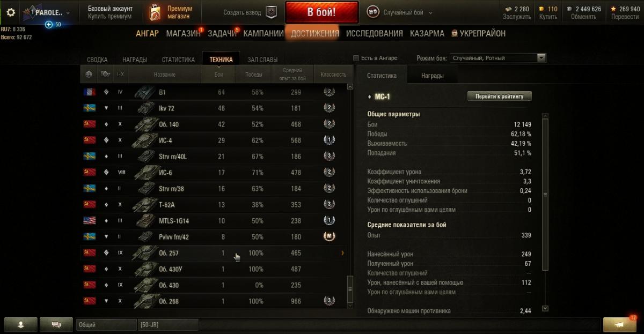The image size is (644, 334).
Task: Click the platoon emblem next to Создать взвод
Action: coord(272,12)
